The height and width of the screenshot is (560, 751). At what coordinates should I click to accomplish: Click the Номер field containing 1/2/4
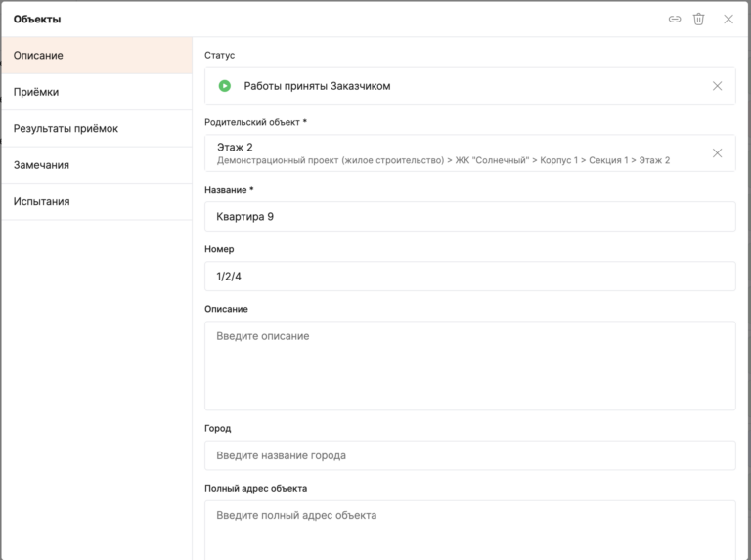coord(469,277)
